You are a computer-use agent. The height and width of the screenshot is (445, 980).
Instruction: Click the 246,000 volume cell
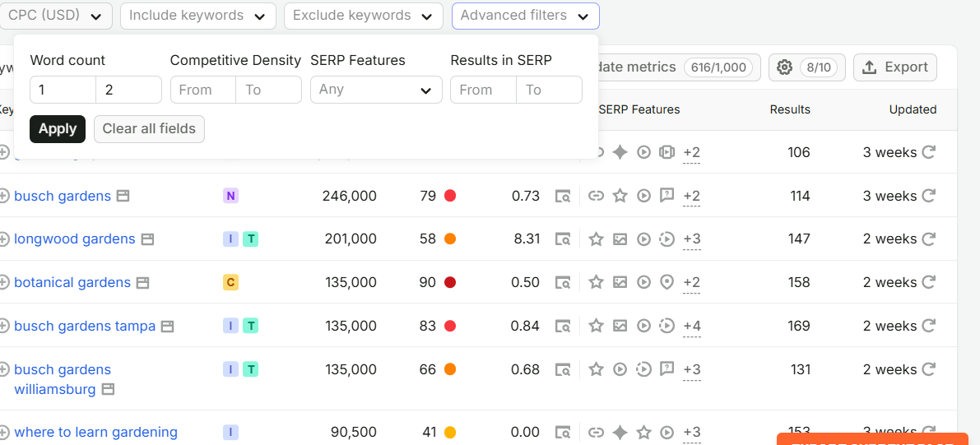pyautogui.click(x=350, y=196)
